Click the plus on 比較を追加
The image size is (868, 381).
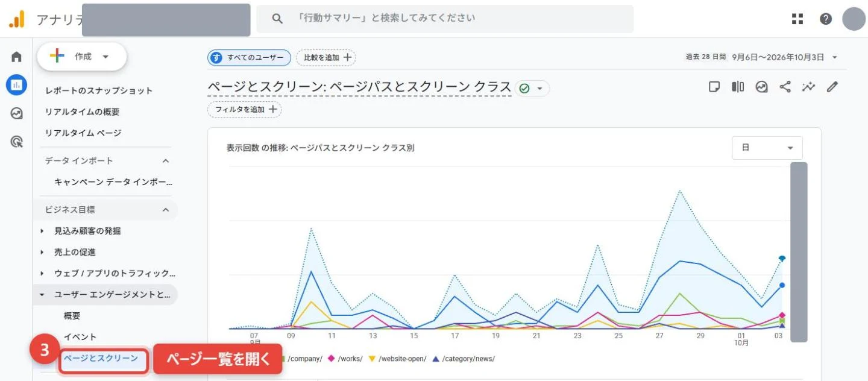pos(347,57)
